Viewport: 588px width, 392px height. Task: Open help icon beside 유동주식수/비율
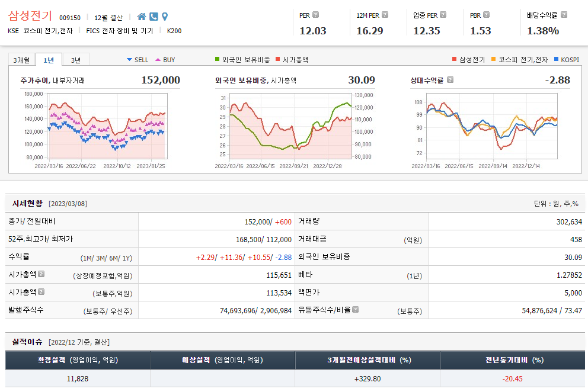(x=356, y=309)
